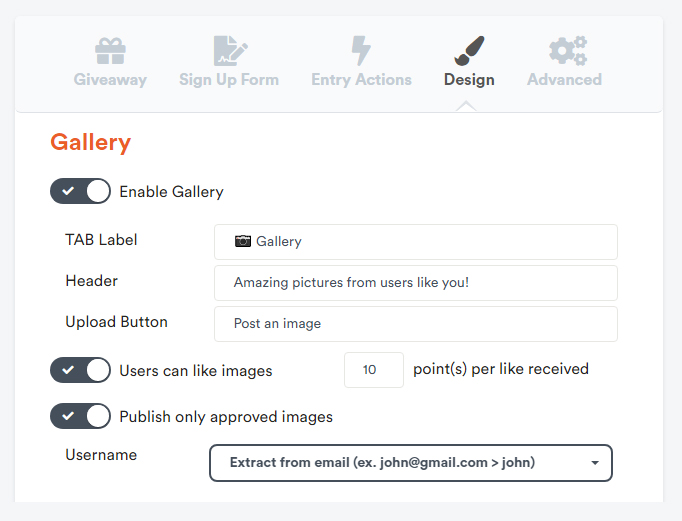Viewport: 682px width, 521px height.
Task: Click the Sign Up Form document icon
Action: click(231, 51)
